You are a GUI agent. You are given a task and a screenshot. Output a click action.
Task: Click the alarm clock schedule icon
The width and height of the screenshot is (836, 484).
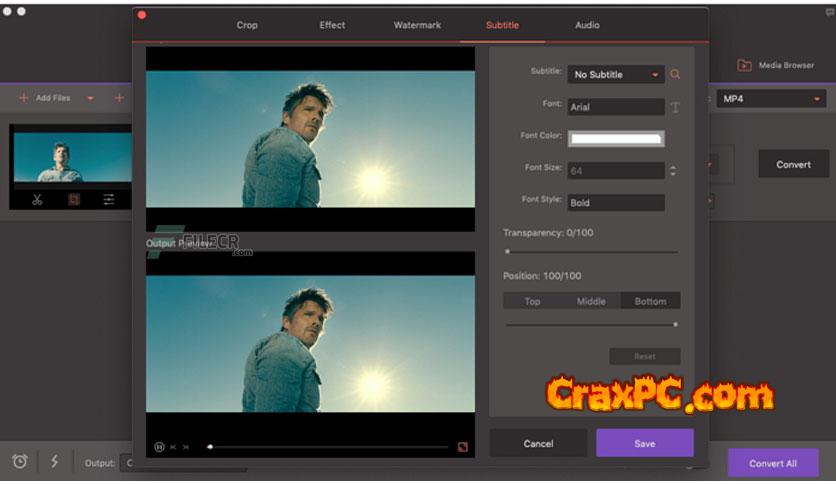point(20,461)
